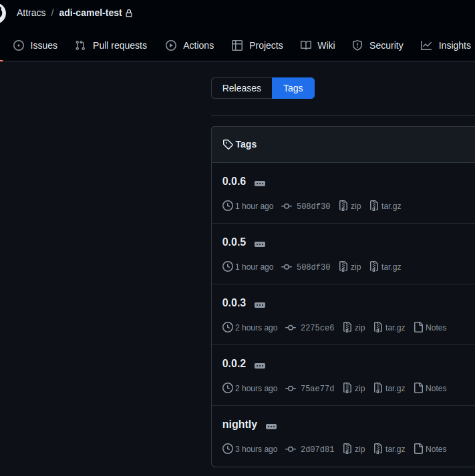Download zip for nightly tag

pos(354,449)
